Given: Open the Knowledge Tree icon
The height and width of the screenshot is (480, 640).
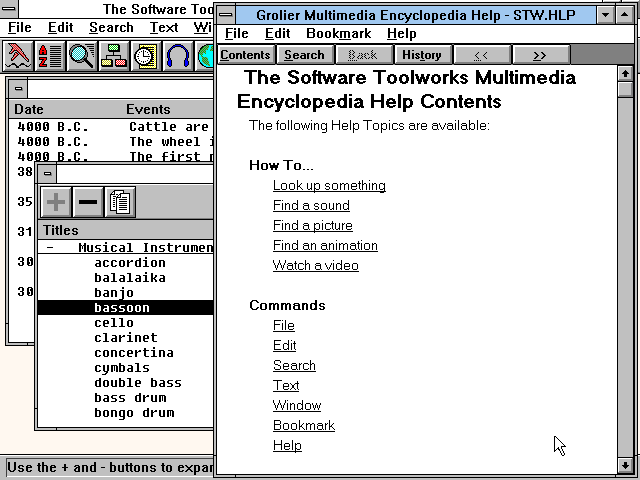Looking at the screenshot, I should 113,56.
